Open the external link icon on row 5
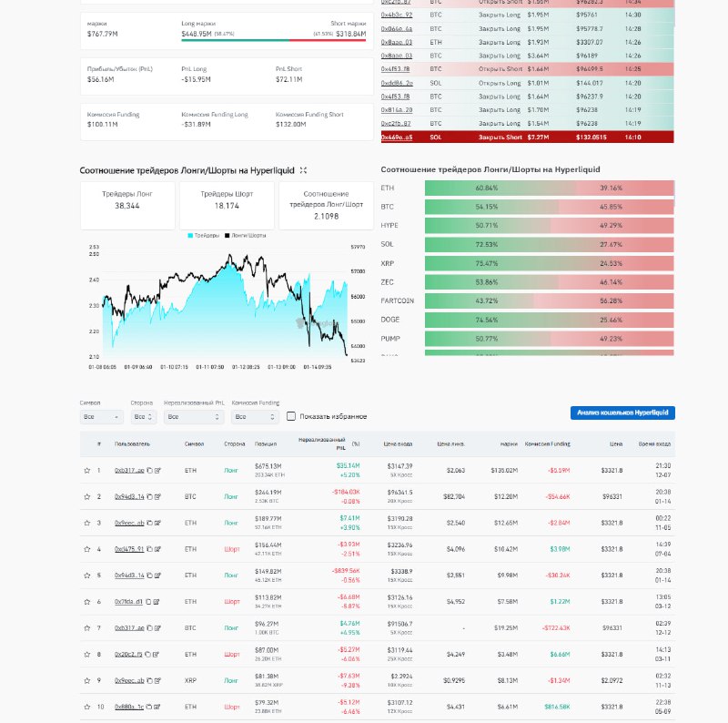Viewport: 728px width, 723px height. tap(157, 575)
